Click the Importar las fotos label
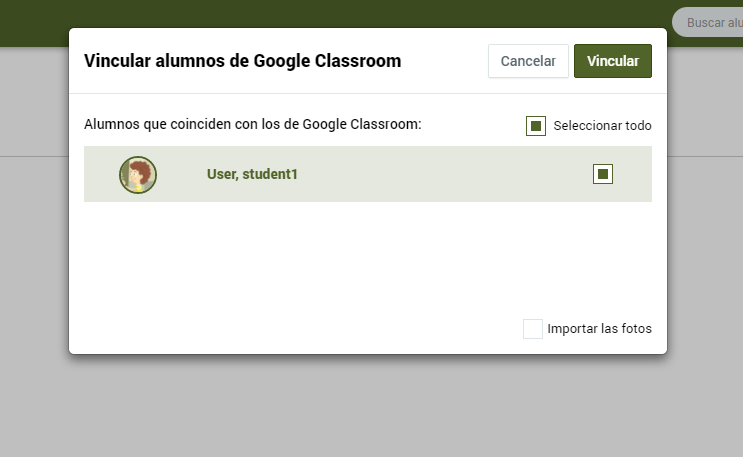 [599, 329]
